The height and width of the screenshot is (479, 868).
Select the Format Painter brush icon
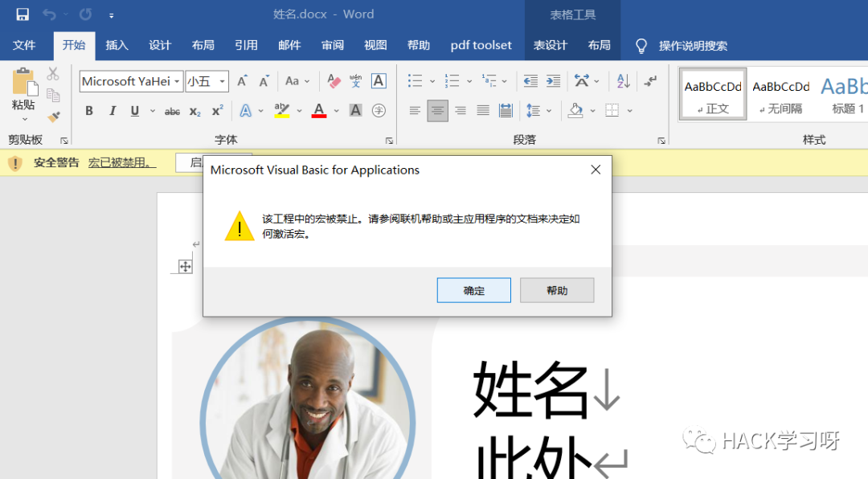tap(53, 117)
